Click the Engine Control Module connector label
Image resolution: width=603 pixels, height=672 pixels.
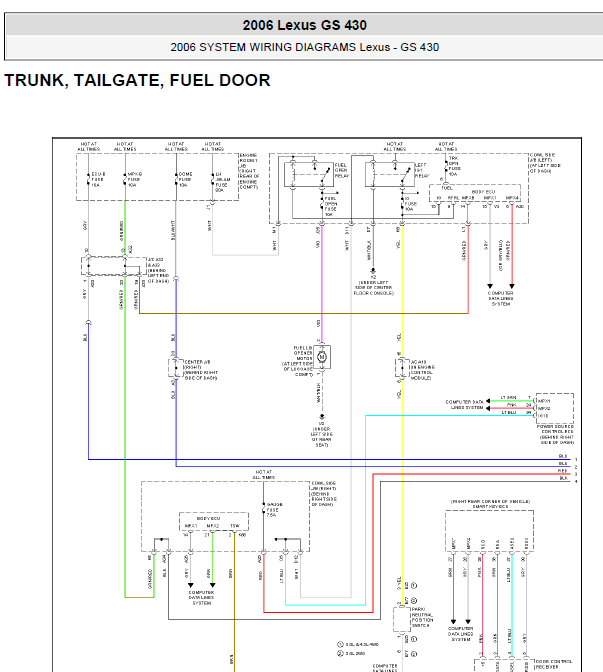[423, 370]
